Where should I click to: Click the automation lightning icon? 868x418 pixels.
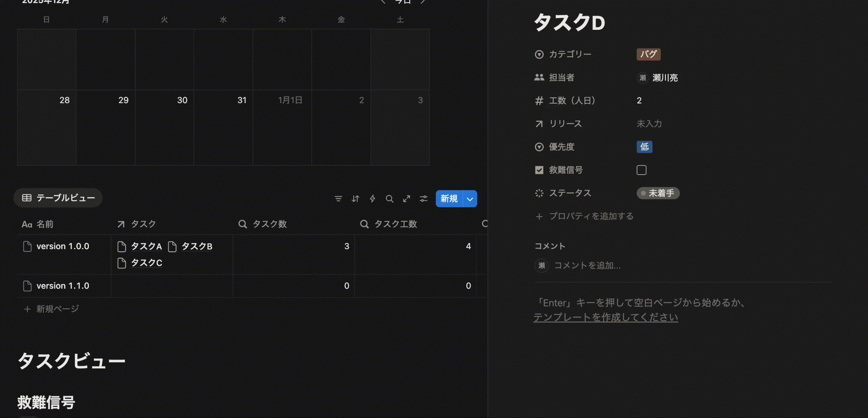372,199
